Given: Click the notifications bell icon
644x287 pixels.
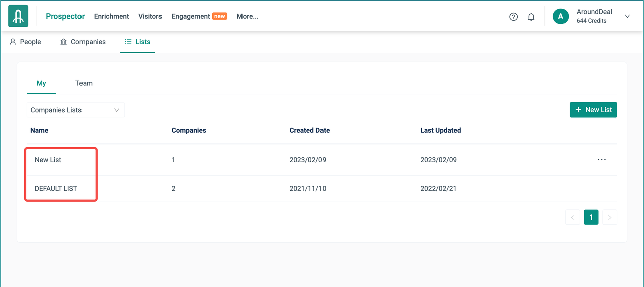Looking at the screenshot, I should pyautogui.click(x=531, y=17).
